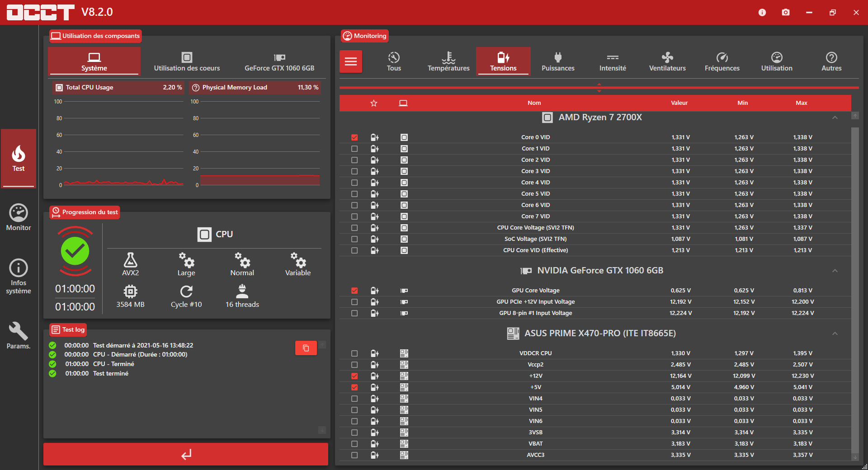Click the 3584 MB memory icon
Screen dimensions: 868x470
tap(130, 291)
